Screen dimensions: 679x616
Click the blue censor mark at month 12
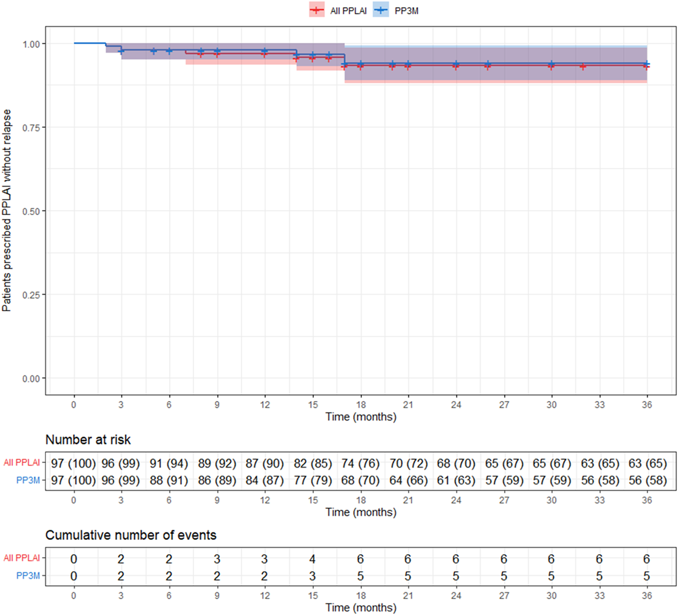click(x=265, y=51)
